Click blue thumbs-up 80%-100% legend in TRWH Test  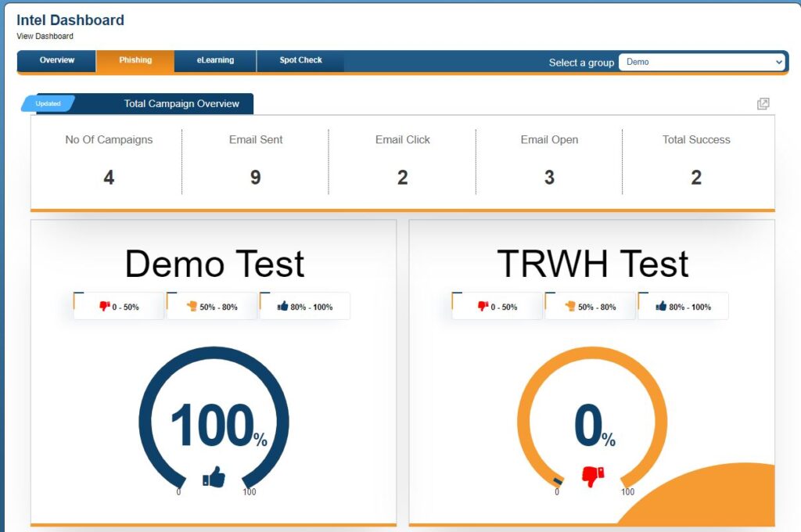click(683, 307)
